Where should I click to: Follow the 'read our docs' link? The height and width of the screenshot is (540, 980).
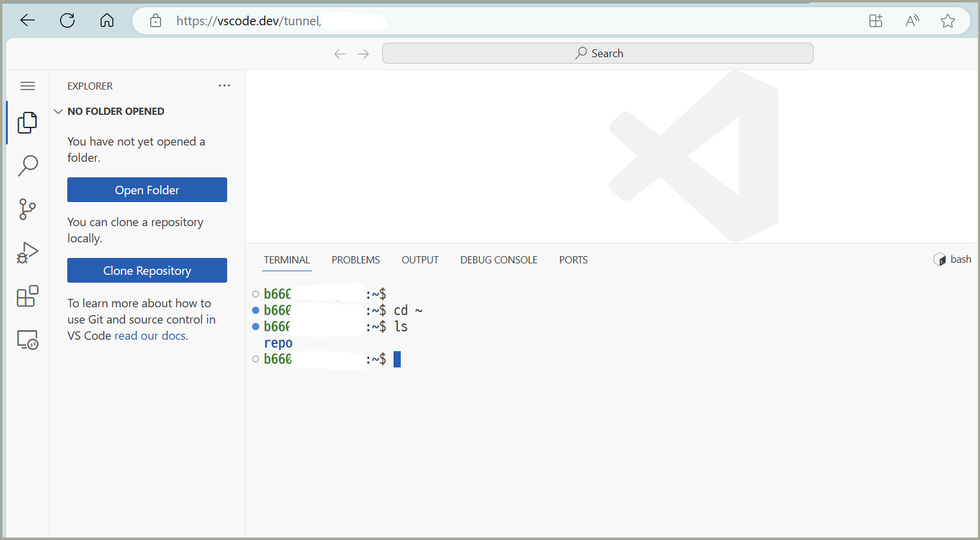point(150,336)
